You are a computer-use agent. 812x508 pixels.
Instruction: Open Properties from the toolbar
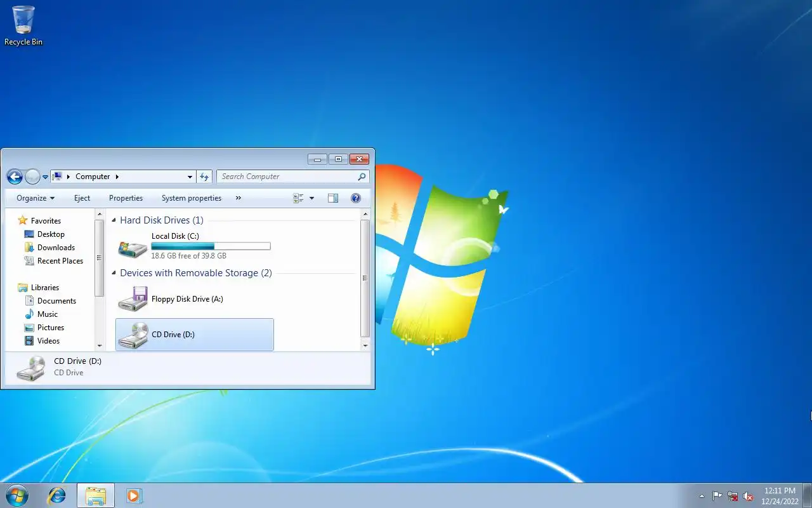126,198
